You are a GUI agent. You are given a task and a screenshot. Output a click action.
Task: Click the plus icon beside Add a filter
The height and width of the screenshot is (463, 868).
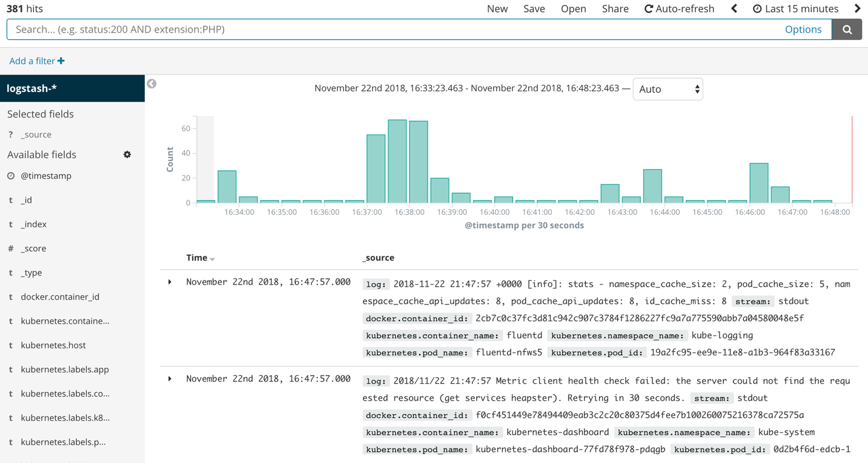click(61, 61)
